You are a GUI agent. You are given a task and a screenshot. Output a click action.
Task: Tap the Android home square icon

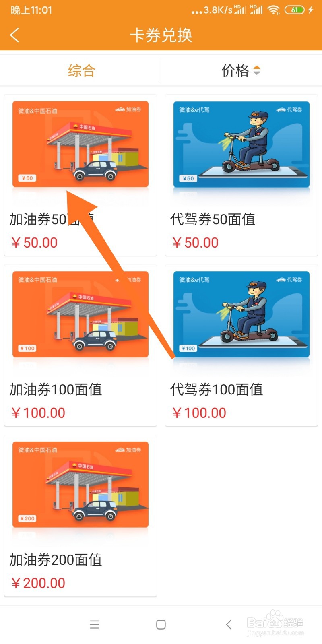161,624
